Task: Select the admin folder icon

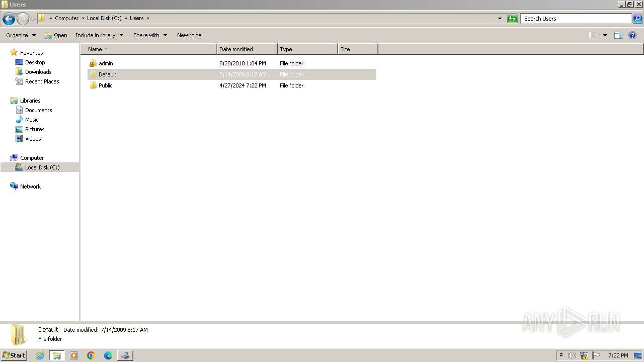Action: coord(93,63)
